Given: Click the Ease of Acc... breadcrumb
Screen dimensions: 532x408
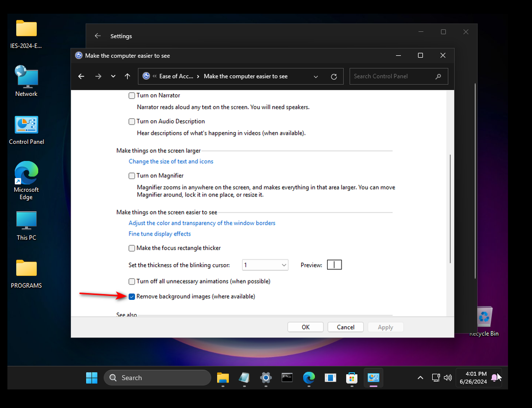Looking at the screenshot, I should (176, 76).
